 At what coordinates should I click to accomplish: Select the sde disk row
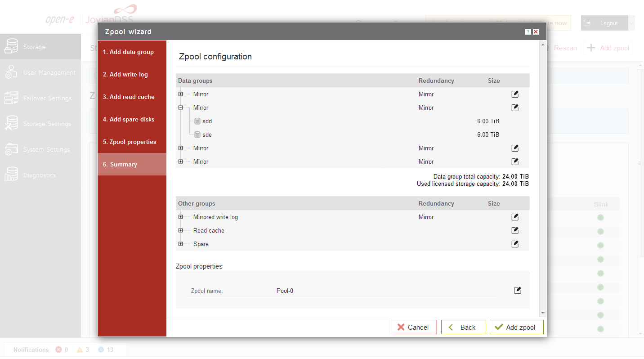coord(353,135)
